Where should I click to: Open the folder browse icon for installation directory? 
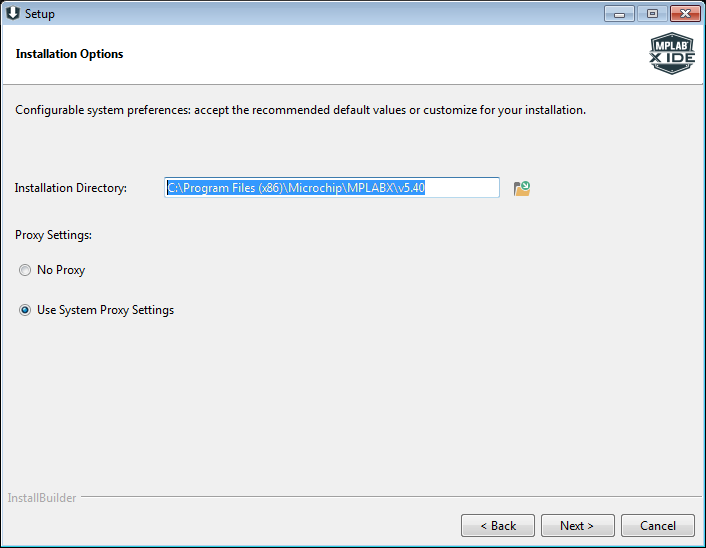521,188
